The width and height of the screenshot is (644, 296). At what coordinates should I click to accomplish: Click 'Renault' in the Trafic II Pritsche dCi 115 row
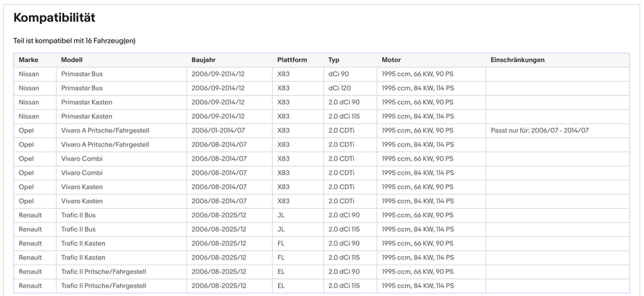tap(30, 285)
